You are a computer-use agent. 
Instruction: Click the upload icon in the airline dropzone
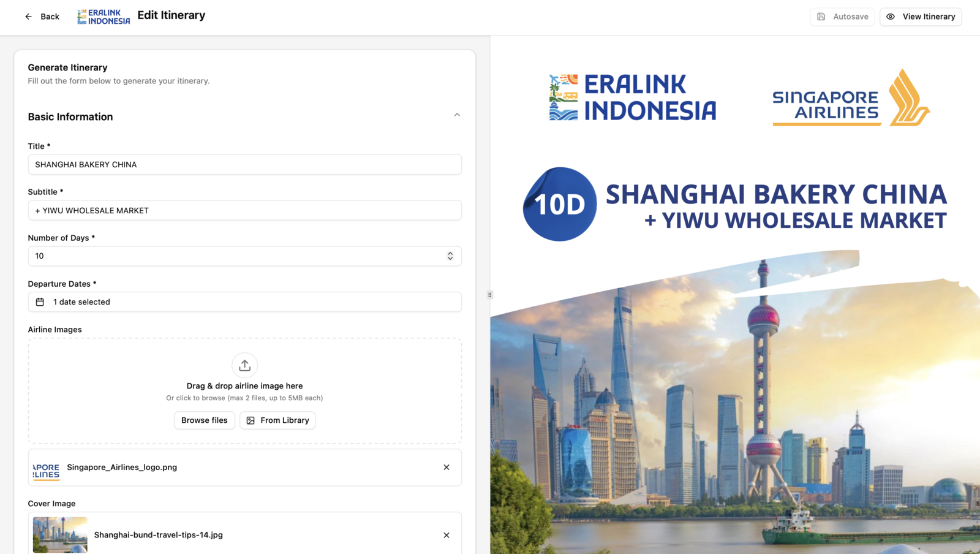click(x=244, y=365)
